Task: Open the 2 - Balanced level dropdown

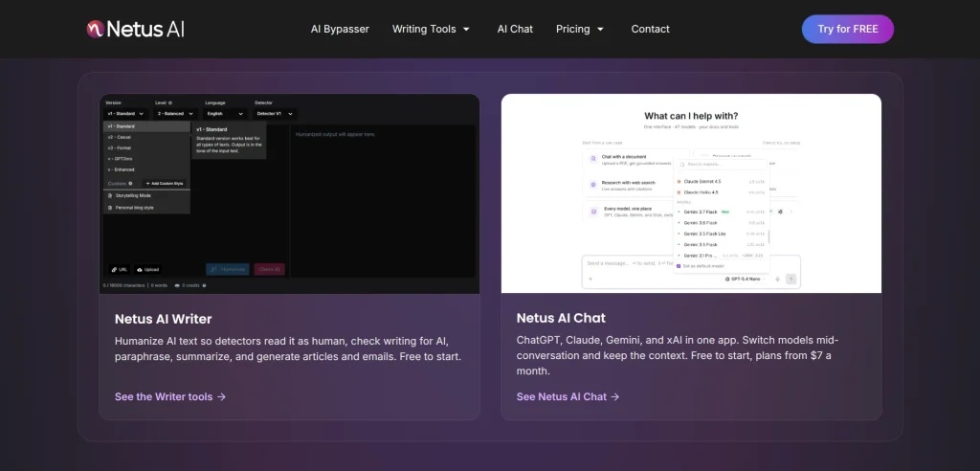Action: (x=175, y=114)
